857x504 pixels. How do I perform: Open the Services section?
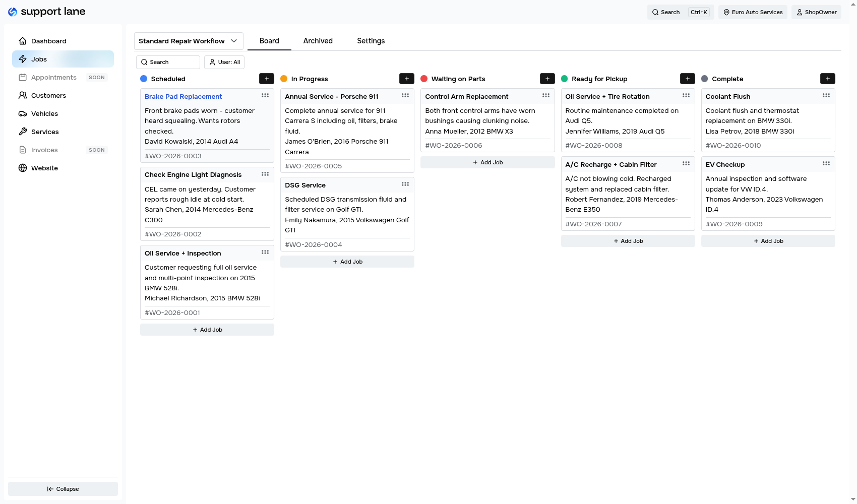tap(45, 132)
